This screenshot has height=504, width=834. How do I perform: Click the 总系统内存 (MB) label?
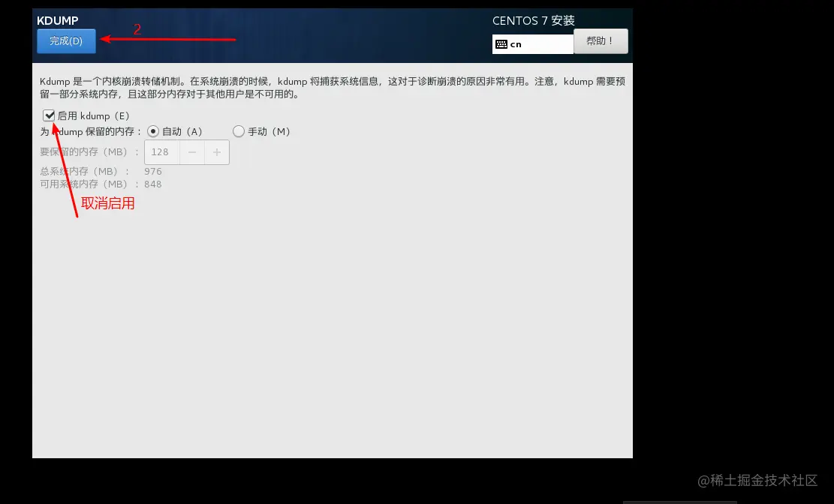click(85, 171)
